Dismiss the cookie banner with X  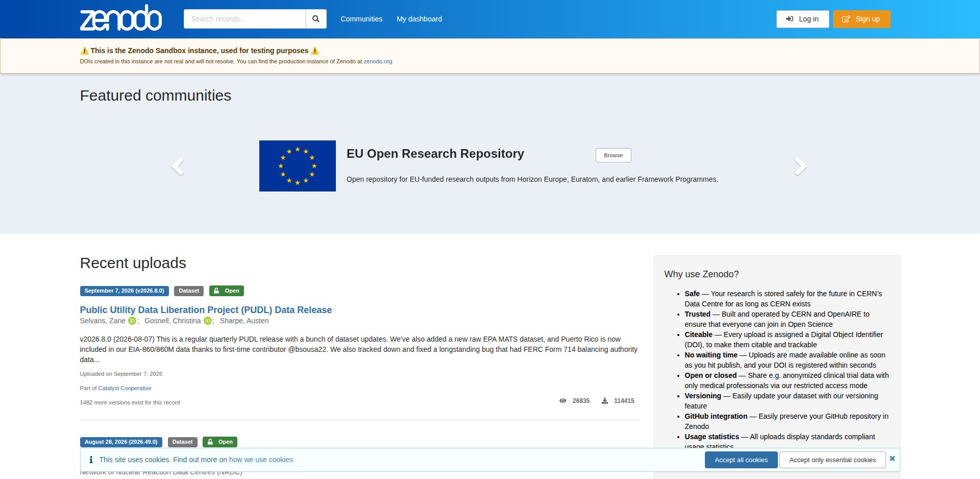click(x=892, y=459)
